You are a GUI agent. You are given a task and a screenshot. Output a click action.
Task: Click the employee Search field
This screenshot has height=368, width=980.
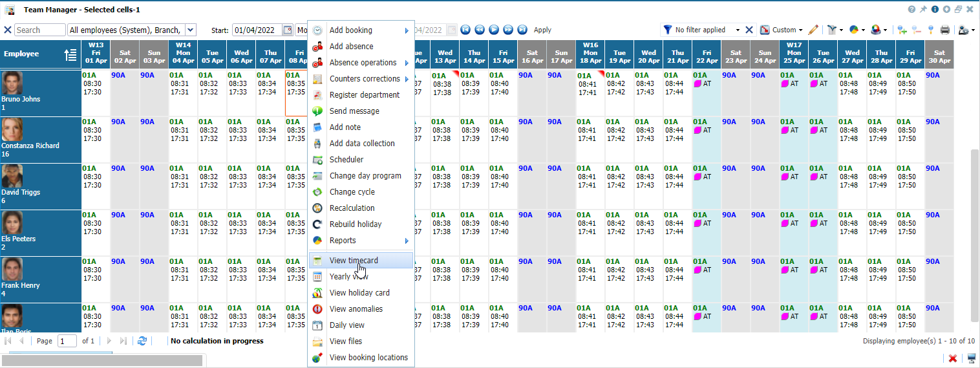(40, 30)
